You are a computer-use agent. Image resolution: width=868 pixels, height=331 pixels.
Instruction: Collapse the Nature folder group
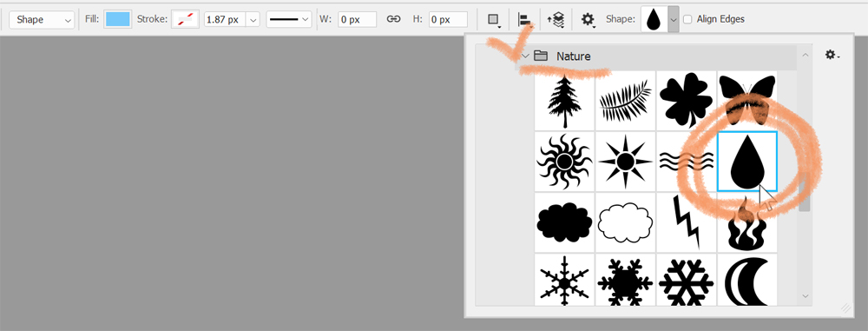pos(525,56)
